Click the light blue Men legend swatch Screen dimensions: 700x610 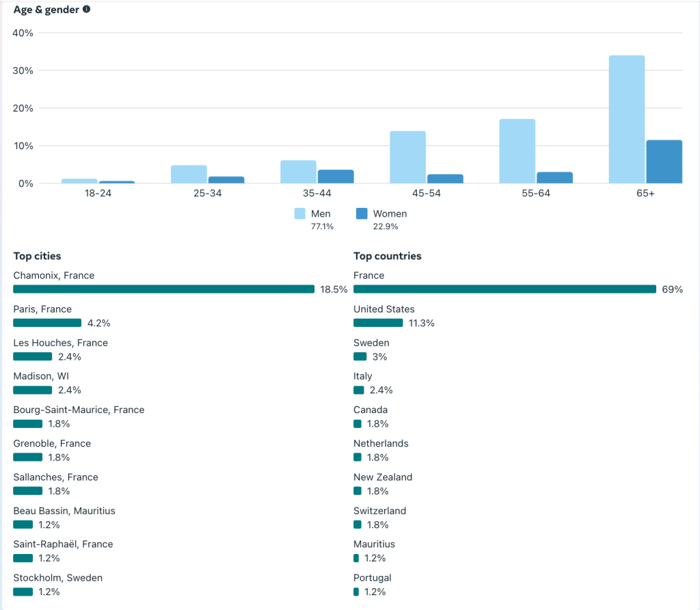coord(300,214)
